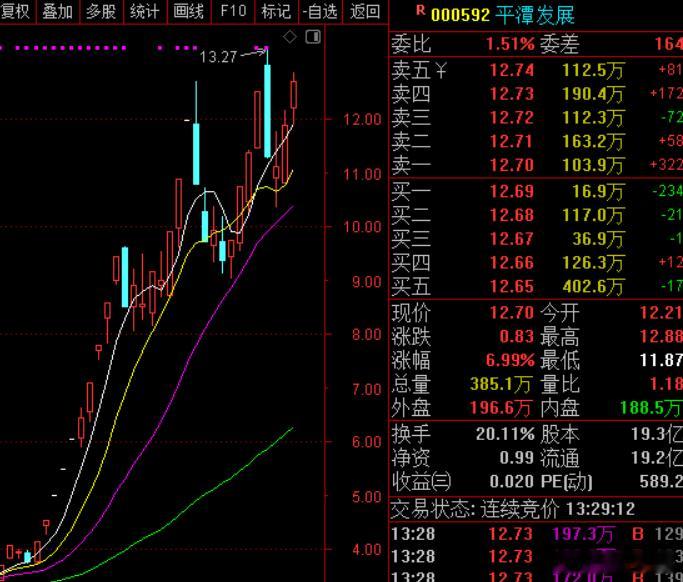Screen dimensions: 683x582
Task: Click the 返回 back button
Action: (x=365, y=11)
